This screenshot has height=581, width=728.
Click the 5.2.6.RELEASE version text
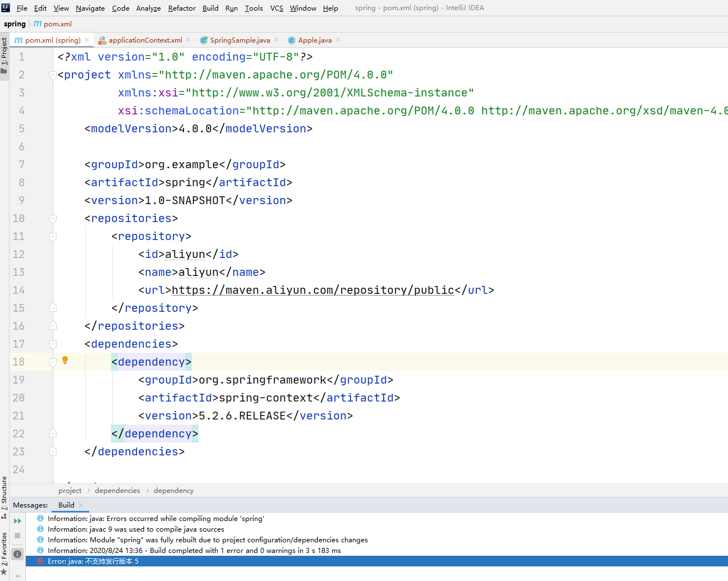point(242,416)
